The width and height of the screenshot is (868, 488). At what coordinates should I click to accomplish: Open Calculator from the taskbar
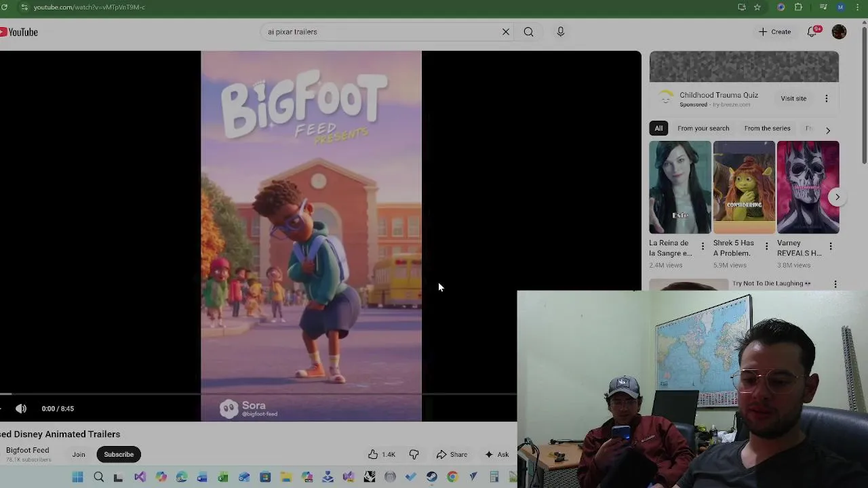point(494,477)
